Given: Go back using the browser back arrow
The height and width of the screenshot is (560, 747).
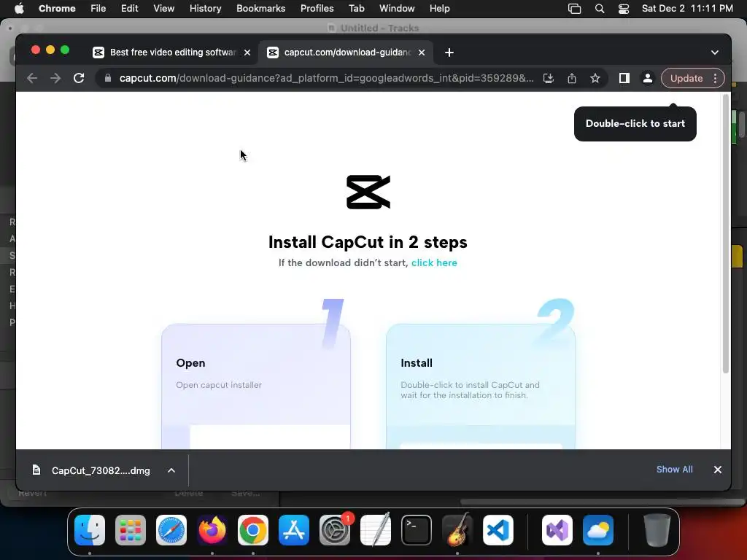Looking at the screenshot, I should [x=32, y=78].
